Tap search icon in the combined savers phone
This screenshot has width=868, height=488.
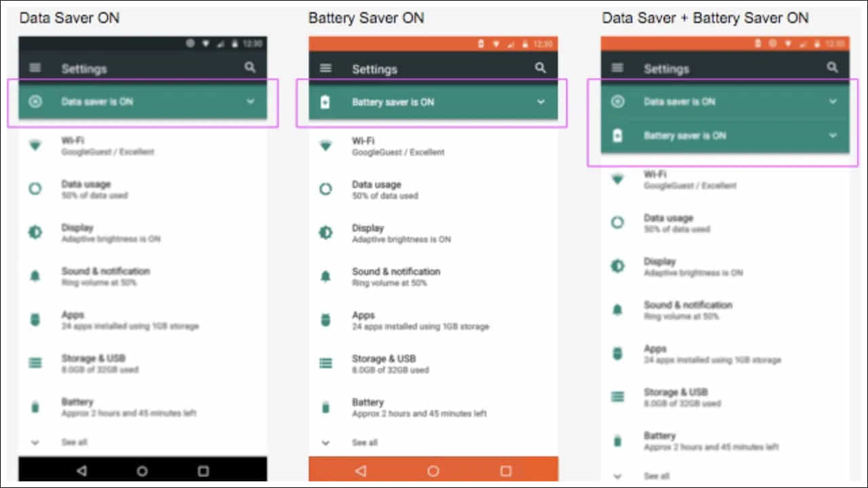coord(833,68)
